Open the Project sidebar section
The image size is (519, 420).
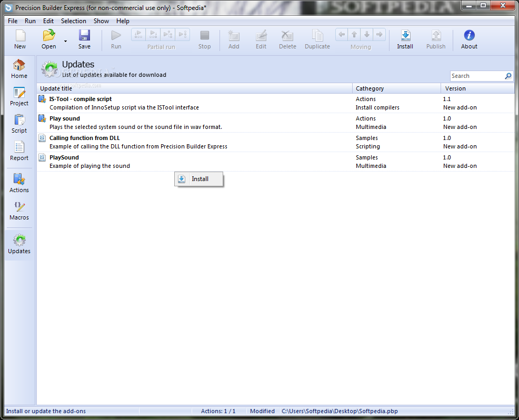[x=19, y=97]
